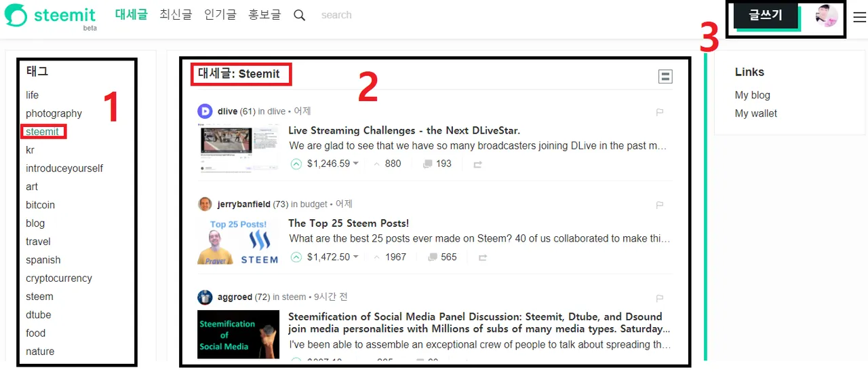Select the steem tag in sidebar
Screen dimensions: 868x374
39,297
